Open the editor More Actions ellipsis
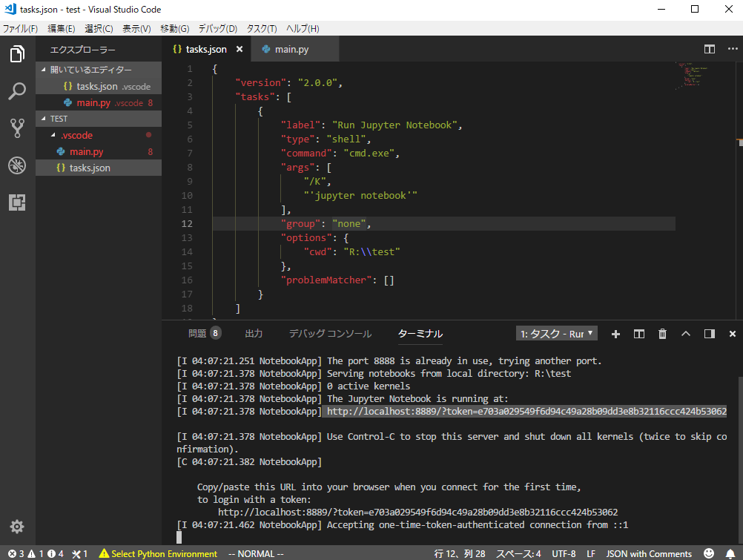Image resolution: width=743 pixels, height=560 pixels. pos(733,49)
